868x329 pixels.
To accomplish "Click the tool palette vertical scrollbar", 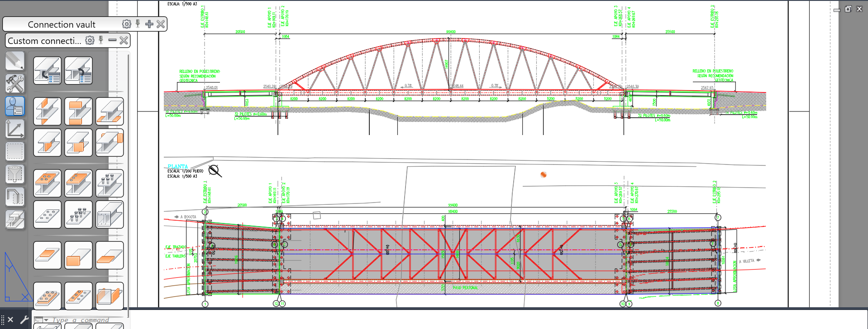I will (129, 181).
